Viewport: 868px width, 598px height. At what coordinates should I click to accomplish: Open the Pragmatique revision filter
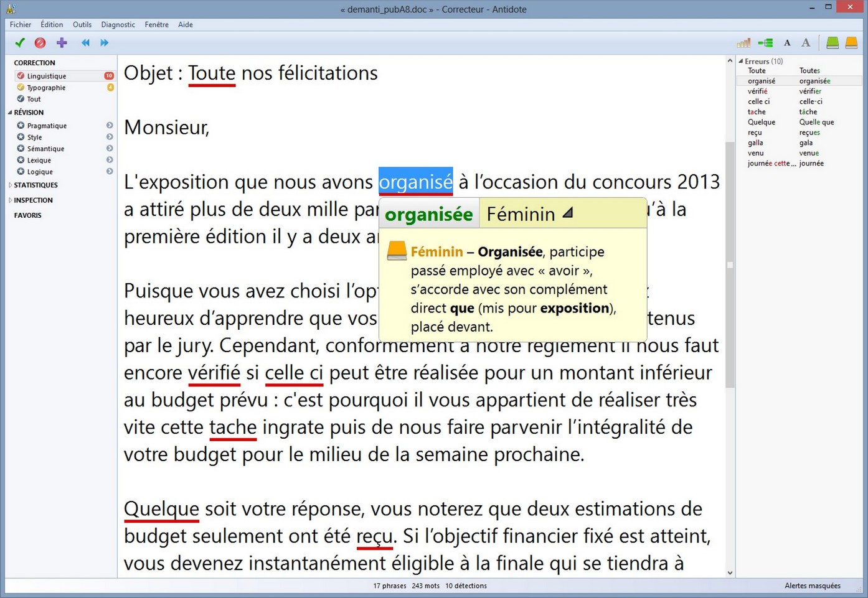(47, 126)
